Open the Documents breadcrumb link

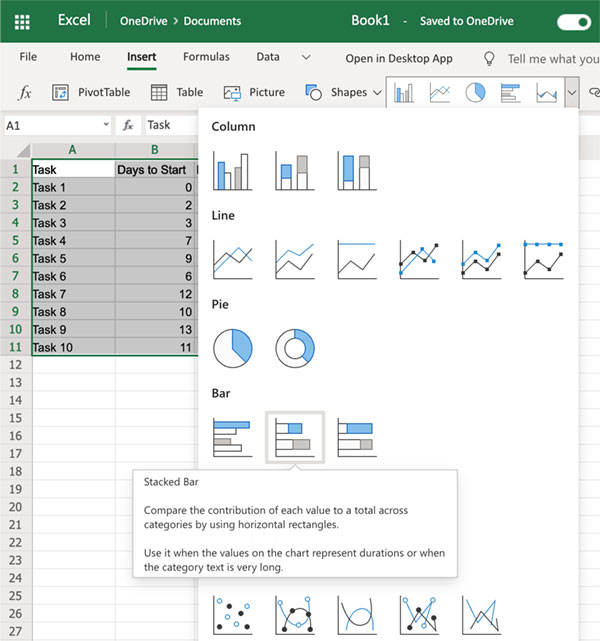pyautogui.click(x=212, y=21)
